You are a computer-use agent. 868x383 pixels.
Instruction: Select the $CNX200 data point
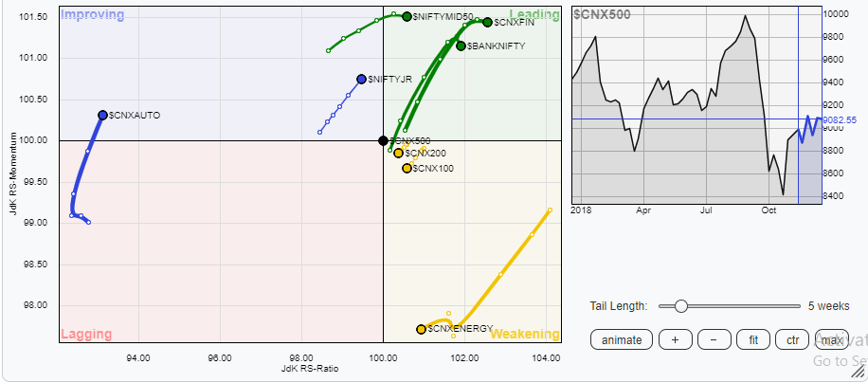click(x=398, y=154)
